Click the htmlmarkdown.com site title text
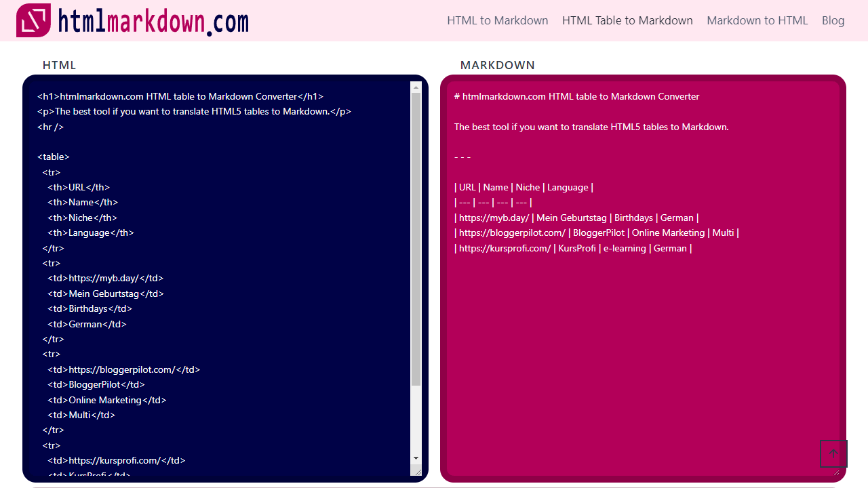The height and width of the screenshot is (488, 868). coord(153,21)
